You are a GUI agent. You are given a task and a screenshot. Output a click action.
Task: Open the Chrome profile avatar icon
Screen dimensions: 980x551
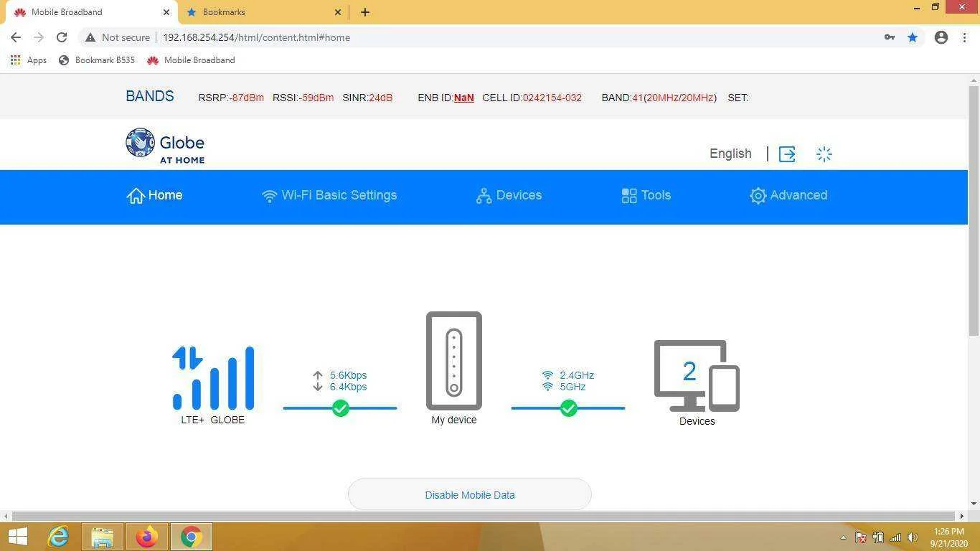tap(941, 37)
